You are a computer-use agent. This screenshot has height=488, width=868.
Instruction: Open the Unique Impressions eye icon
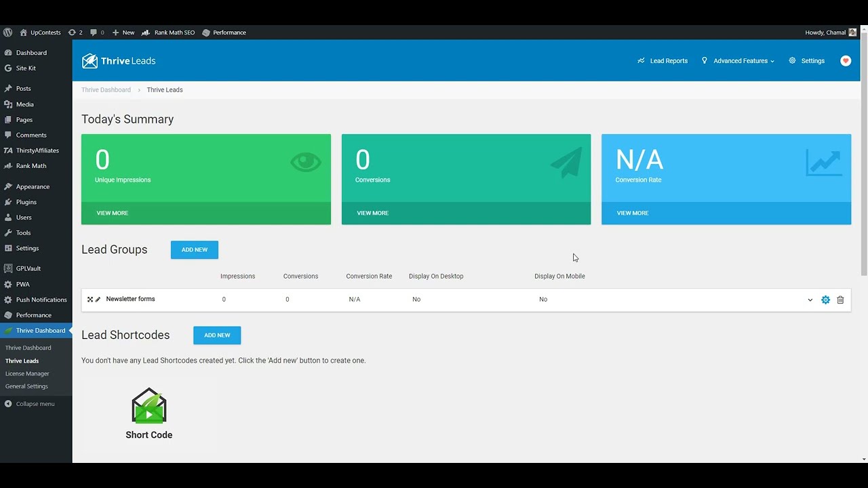tap(305, 161)
